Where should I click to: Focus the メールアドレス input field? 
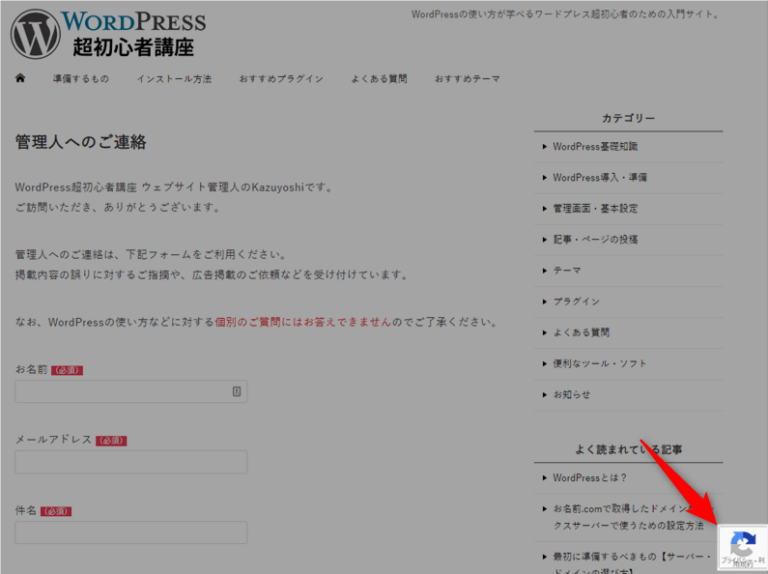[130, 462]
